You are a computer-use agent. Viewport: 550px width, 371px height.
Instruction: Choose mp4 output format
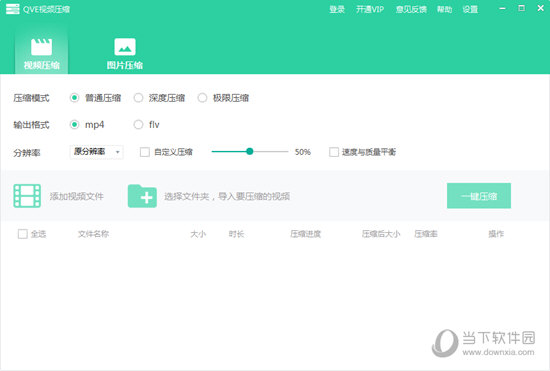point(74,124)
